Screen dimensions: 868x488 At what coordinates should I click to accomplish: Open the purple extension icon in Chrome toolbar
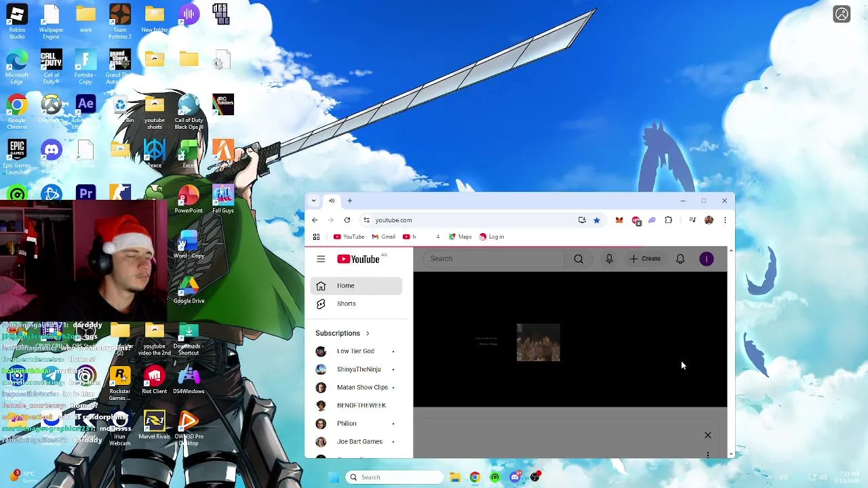pyautogui.click(x=652, y=220)
